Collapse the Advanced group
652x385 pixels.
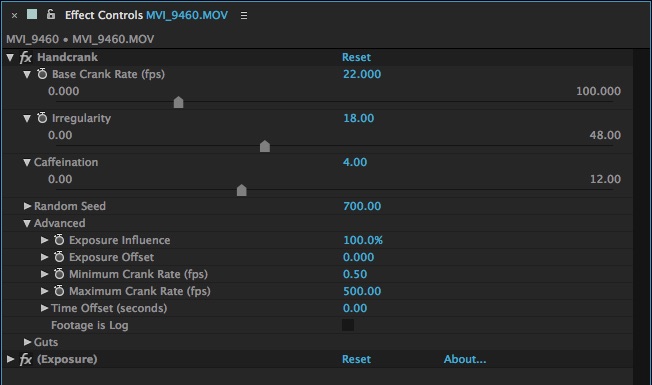(27, 224)
